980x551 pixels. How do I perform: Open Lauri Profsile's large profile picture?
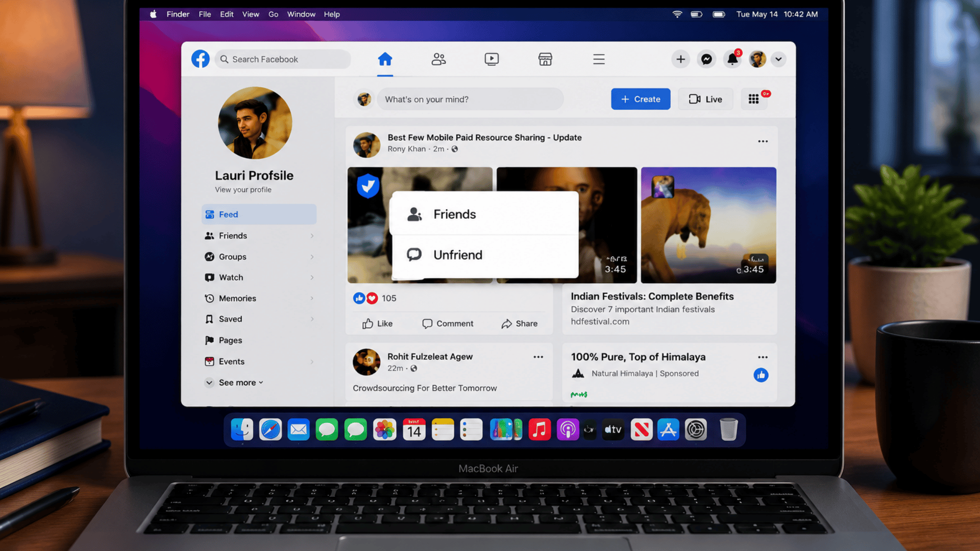click(x=255, y=123)
